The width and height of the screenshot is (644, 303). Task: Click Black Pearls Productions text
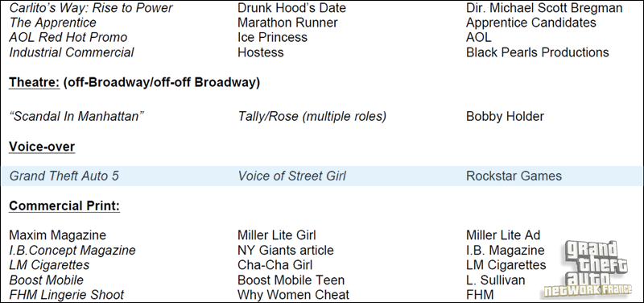(x=537, y=52)
